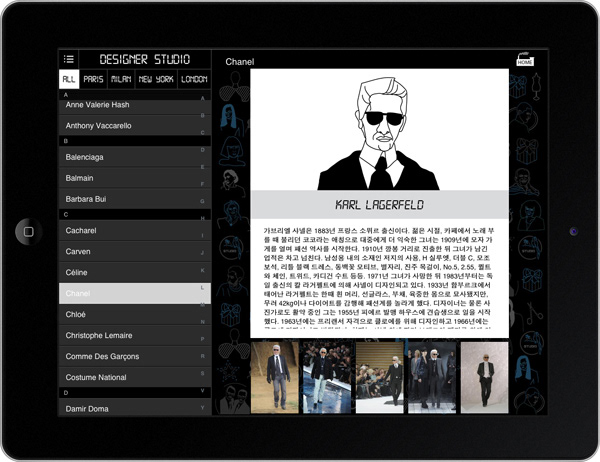
Task: Switch to the PARIS tab
Action: coord(94,79)
